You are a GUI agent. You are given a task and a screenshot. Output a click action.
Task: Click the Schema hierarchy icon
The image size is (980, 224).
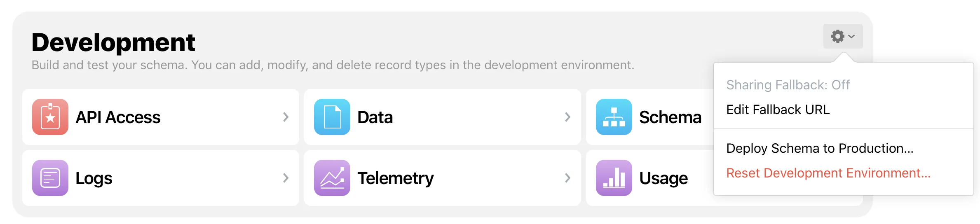(x=614, y=117)
